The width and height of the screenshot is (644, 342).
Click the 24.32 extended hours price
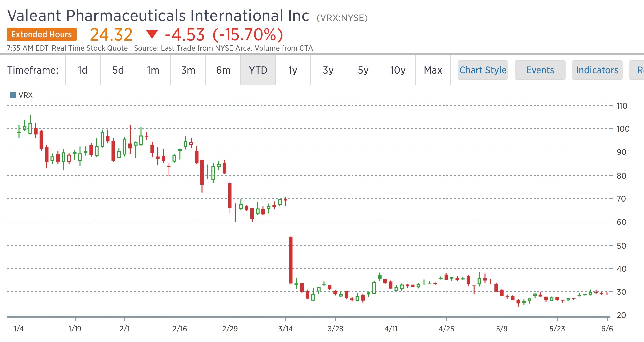click(x=111, y=35)
